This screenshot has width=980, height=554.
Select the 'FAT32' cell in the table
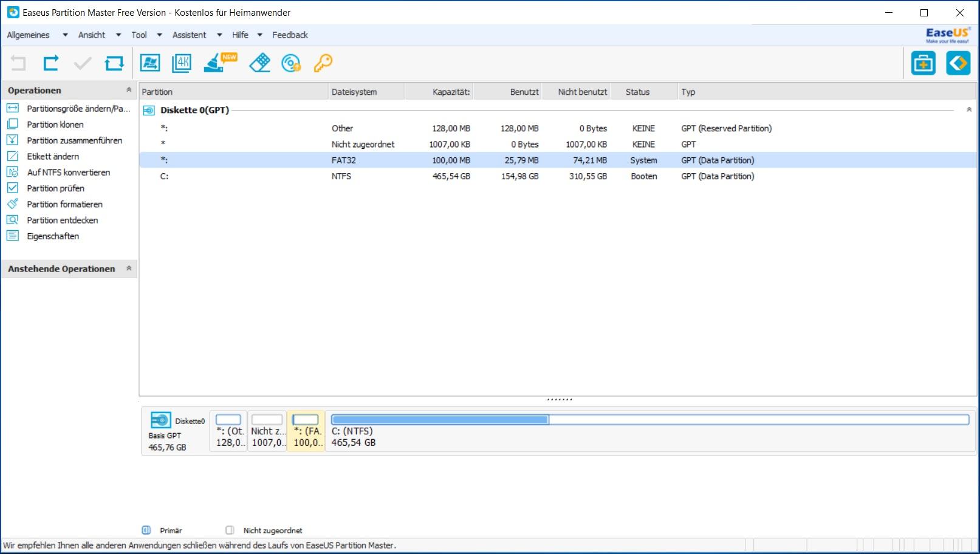(343, 160)
